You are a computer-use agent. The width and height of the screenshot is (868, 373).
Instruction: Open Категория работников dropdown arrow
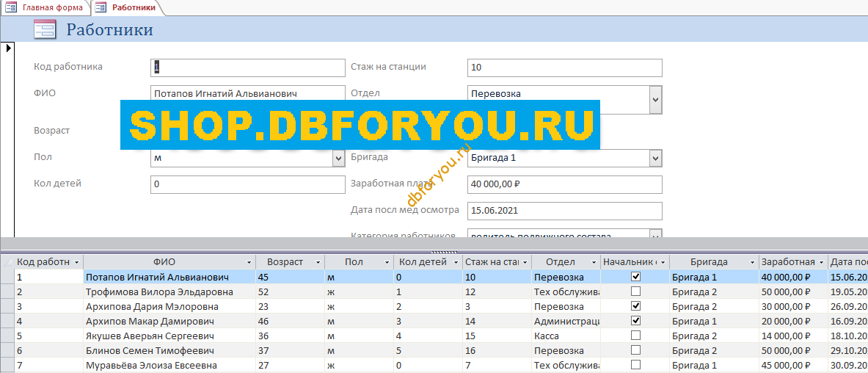[x=655, y=235]
